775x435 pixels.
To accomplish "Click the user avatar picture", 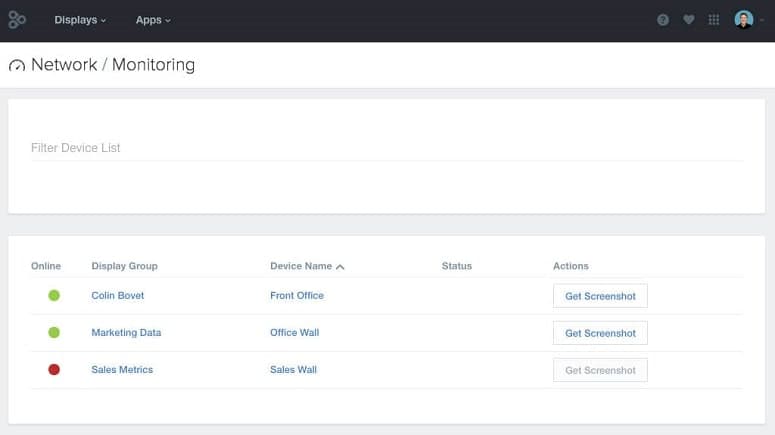I will point(743,20).
